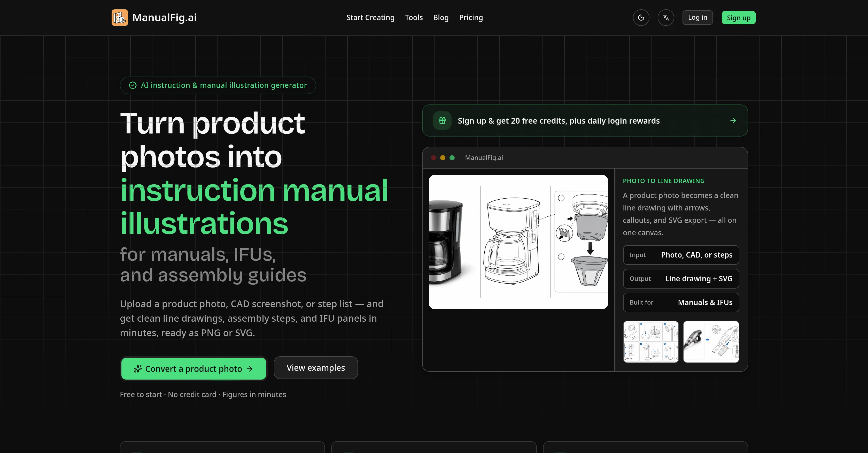Click the gift icon in the signup banner
Image resolution: width=868 pixels, height=453 pixels.
point(442,120)
